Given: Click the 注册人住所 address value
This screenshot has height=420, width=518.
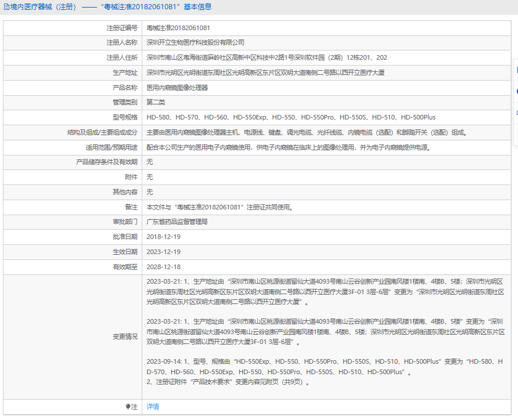Looking at the screenshot, I should 267,58.
